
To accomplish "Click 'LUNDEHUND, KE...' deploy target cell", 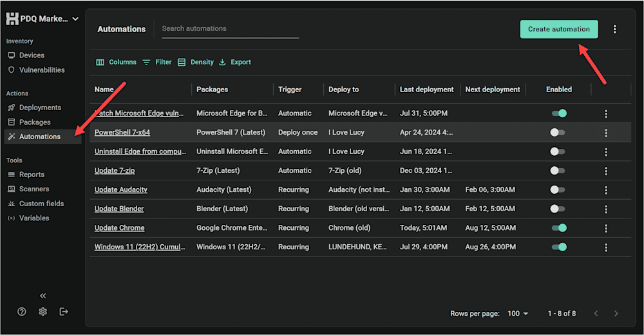I will click(x=357, y=247).
